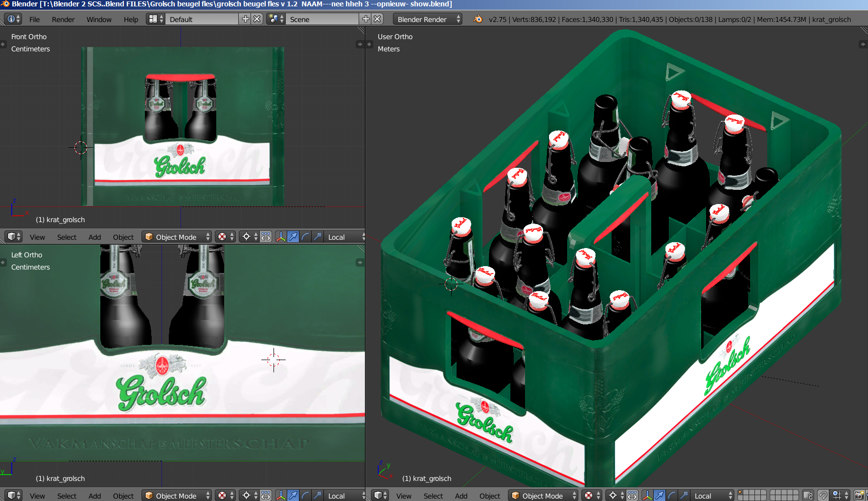Open the View menu in Front Ortho viewport
Image resolution: width=868 pixels, height=501 pixels.
(37, 237)
